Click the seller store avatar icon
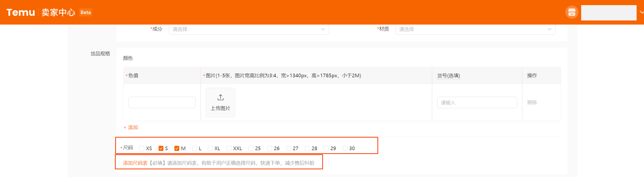This screenshot has width=644, height=177. click(x=572, y=12)
